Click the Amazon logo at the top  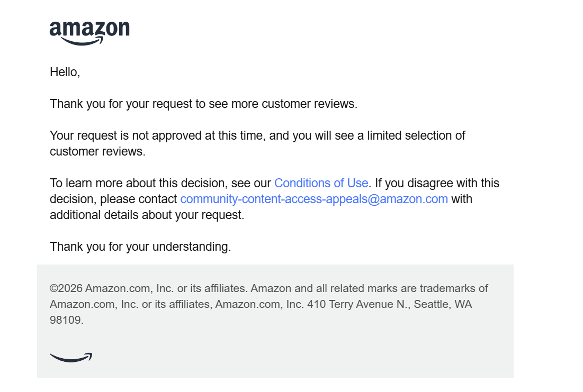pos(89,33)
